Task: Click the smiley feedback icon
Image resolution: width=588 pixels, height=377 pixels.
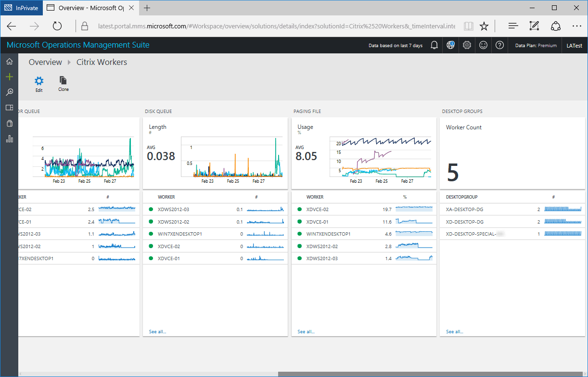Action: (x=483, y=45)
